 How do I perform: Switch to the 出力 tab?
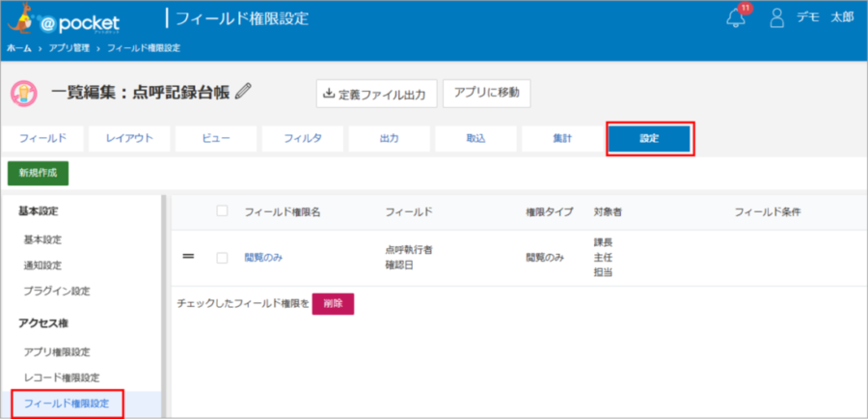(x=390, y=139)
